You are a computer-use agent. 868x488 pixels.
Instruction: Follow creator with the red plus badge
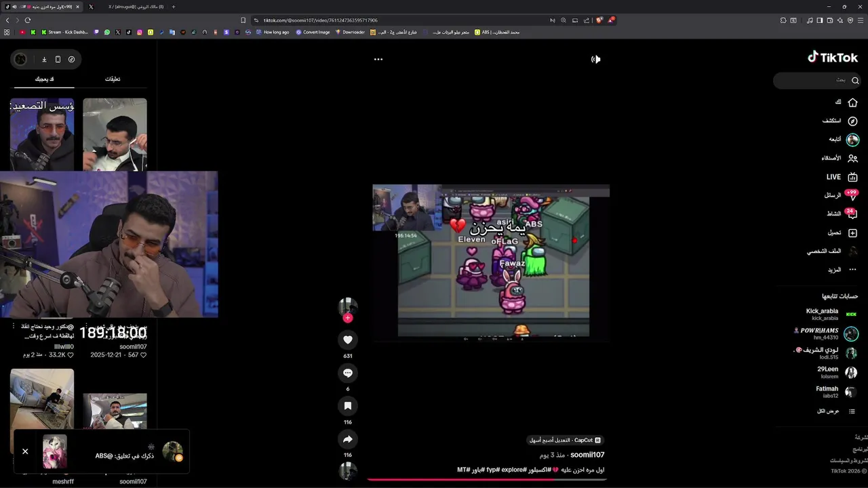coord(348,318)
